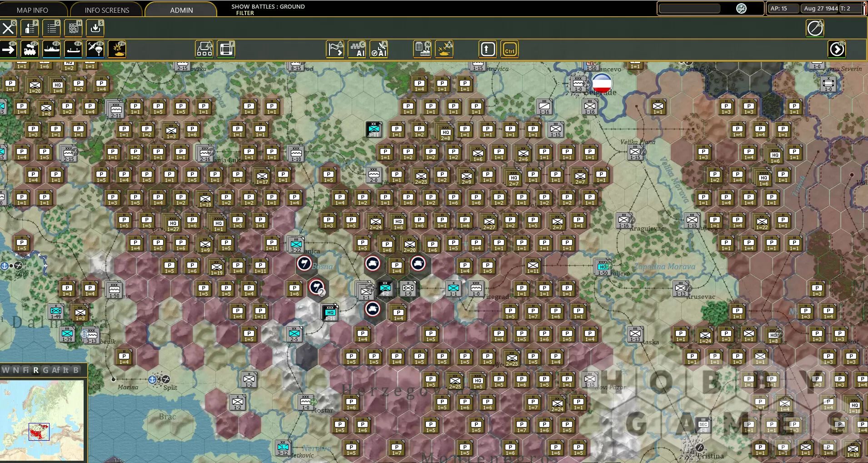868x463 pixels.
Task: Open the INFO SCREENS tab
Action: pos(107,10)
